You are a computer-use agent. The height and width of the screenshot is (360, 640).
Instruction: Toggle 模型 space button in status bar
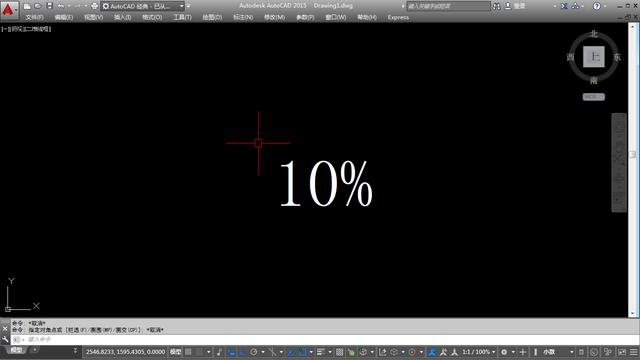[176, 351]
